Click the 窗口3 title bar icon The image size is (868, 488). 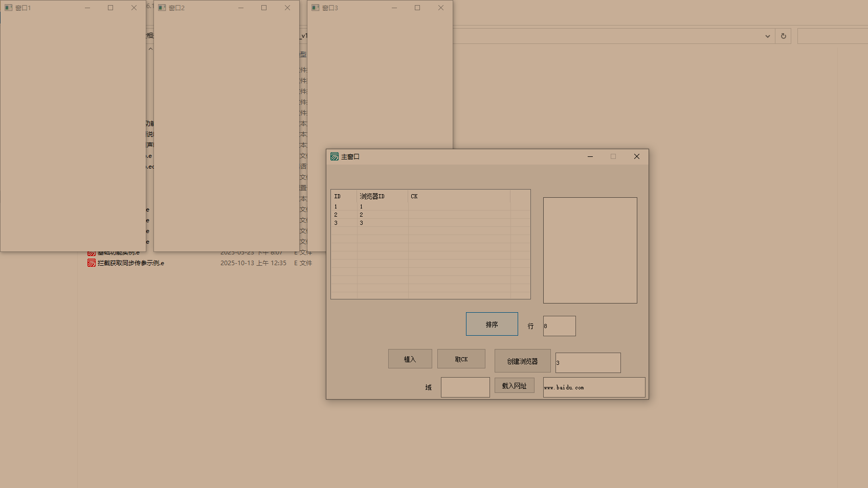(x=315, y=8)
